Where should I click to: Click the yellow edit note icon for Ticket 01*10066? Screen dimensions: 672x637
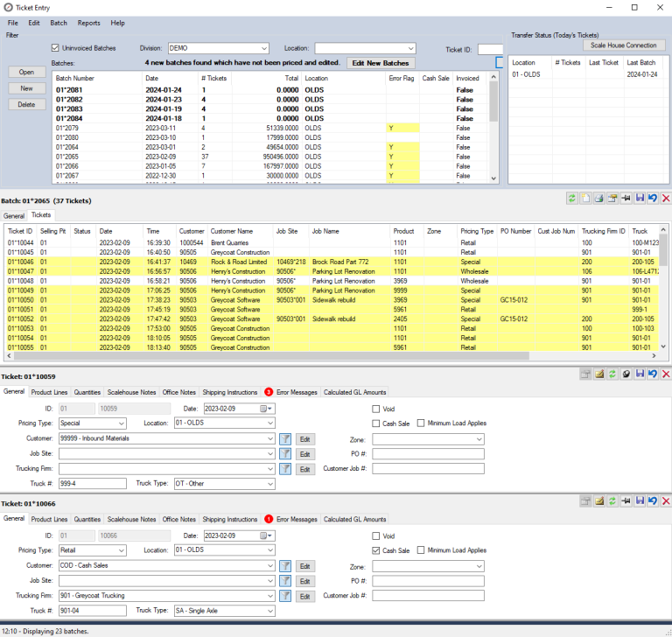click(599, 500)
